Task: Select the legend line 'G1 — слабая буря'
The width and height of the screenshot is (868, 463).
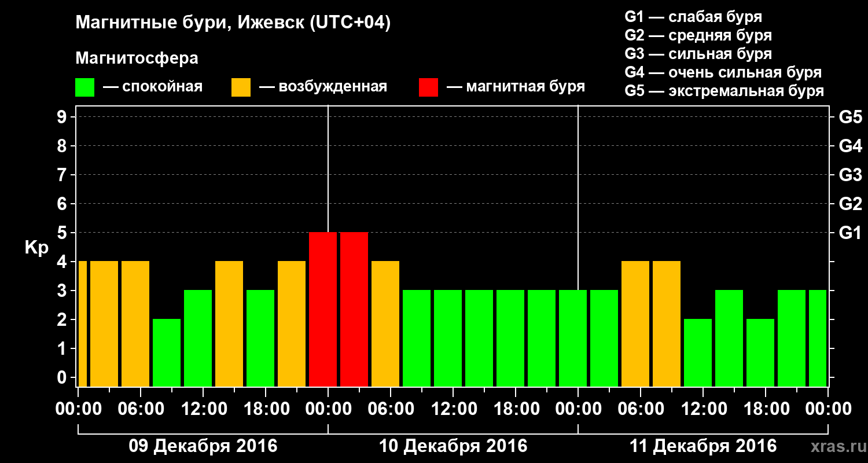Action: pyautogui.click(x=693, y=16)
